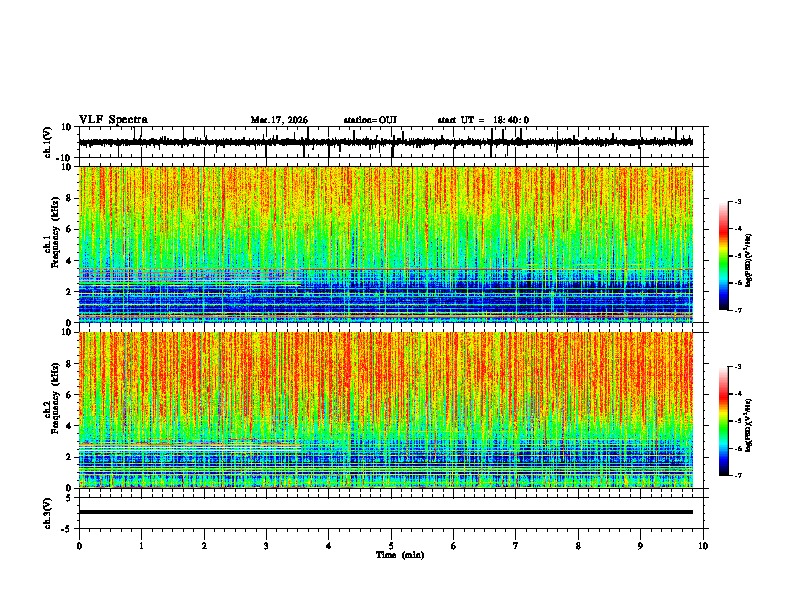
Task: Click the ch.1 spectrogram color scale bar
Action: (x=723, y=256)
